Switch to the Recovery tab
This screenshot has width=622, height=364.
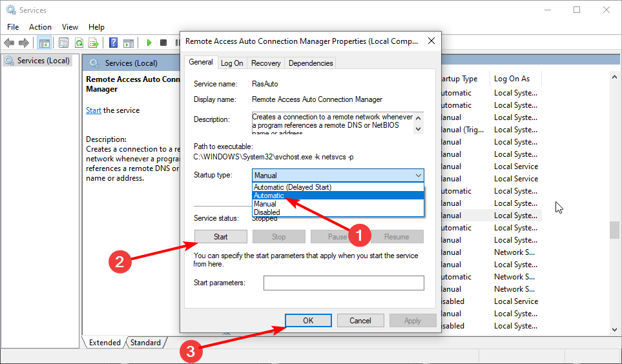click(x=265, y=63)
